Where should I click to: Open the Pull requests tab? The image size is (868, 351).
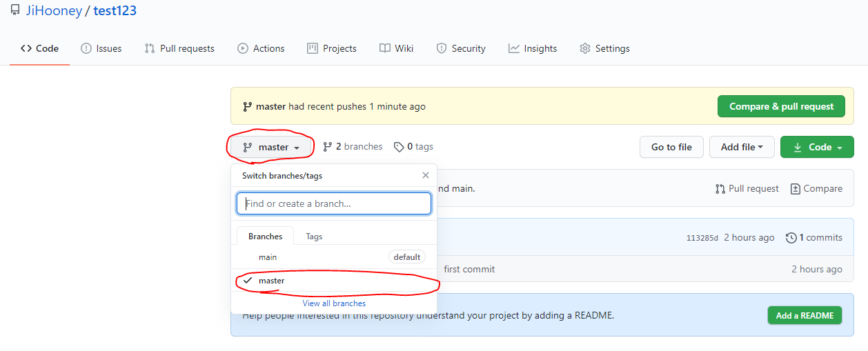pos(179,48)
